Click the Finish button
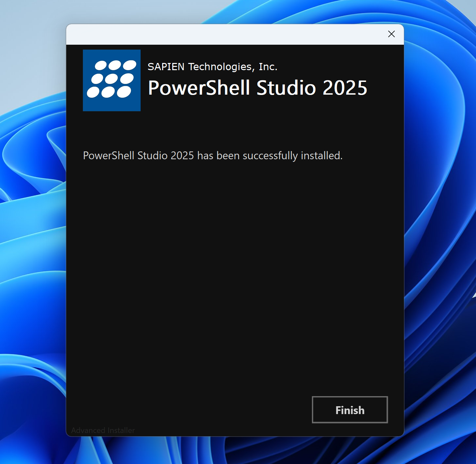 click(x=350, y=410)
